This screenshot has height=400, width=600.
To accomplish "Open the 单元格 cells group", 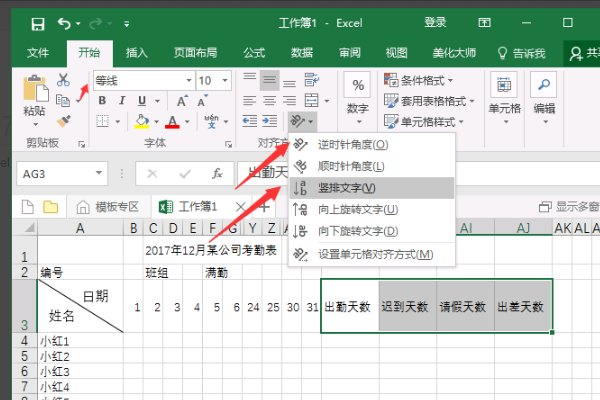I will (504, 98).
